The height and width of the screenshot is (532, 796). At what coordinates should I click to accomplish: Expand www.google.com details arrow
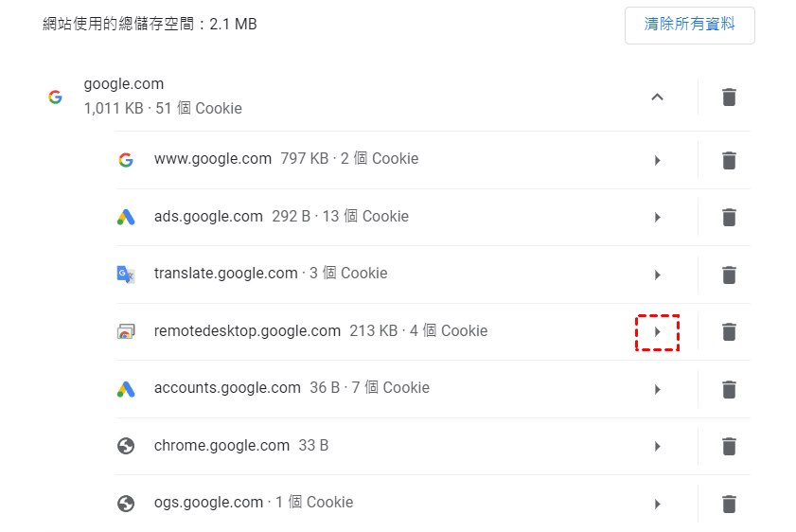click(x=658, y=160)
